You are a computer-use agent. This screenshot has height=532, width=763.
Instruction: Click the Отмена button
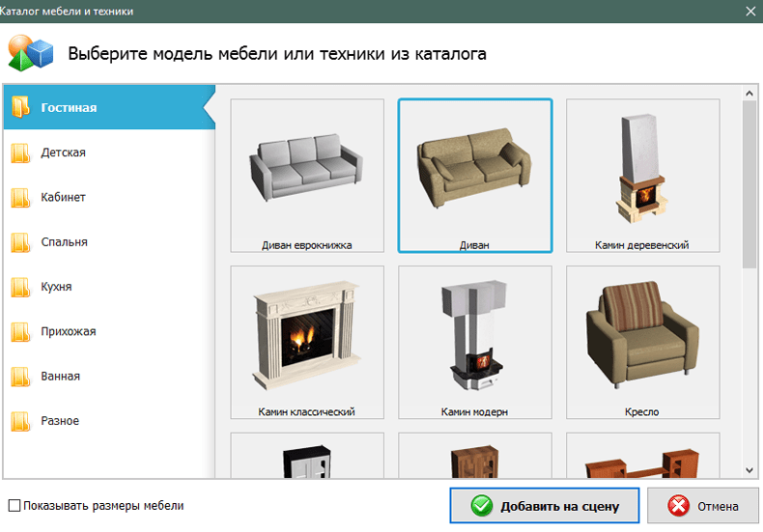(x=703, y=506)
